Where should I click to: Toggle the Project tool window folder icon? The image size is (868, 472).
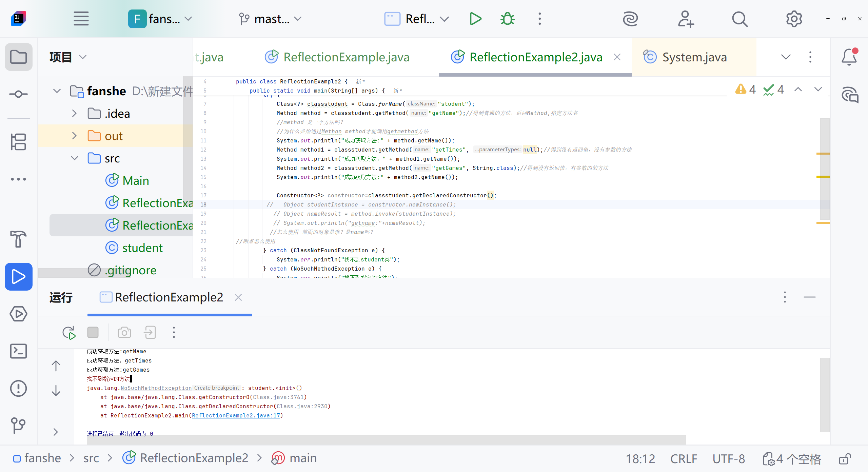(x=18, y=57)
